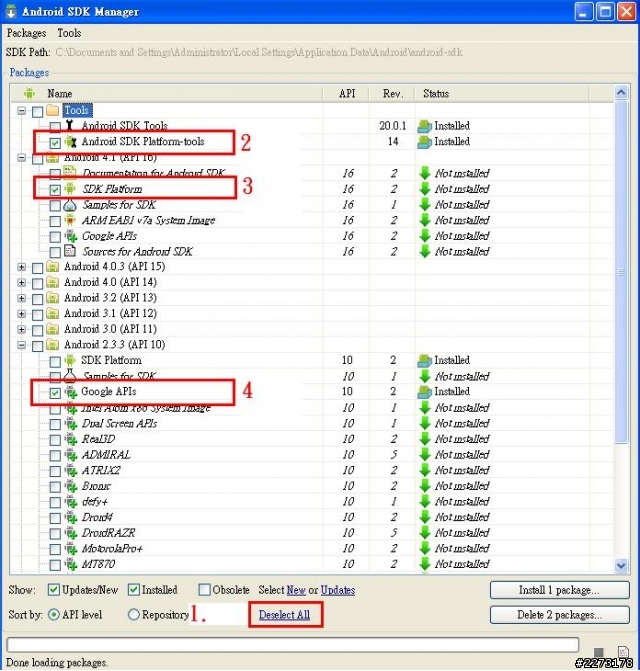Click the Google APIs add-on icon for API 10
The width and height of the screenshot is (640, 671).
click(x=70, y=392)
